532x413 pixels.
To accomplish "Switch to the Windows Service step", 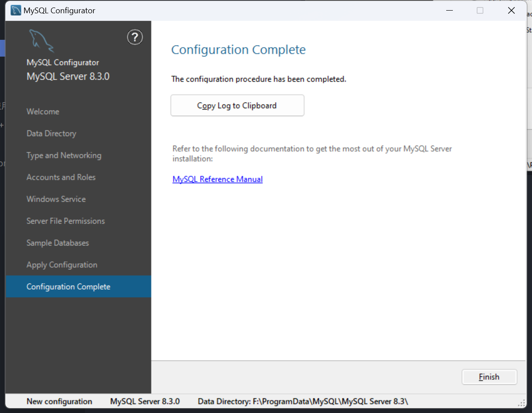I will [x=78, y=199].
